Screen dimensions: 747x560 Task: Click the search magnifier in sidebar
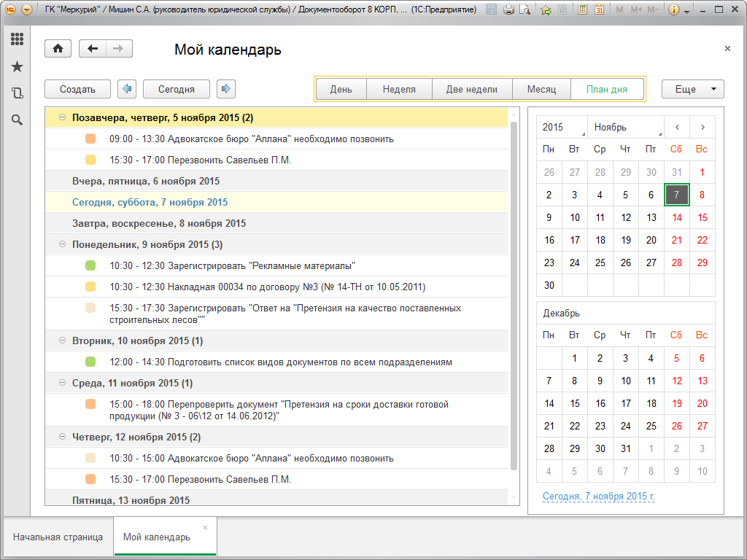point(17,120)
